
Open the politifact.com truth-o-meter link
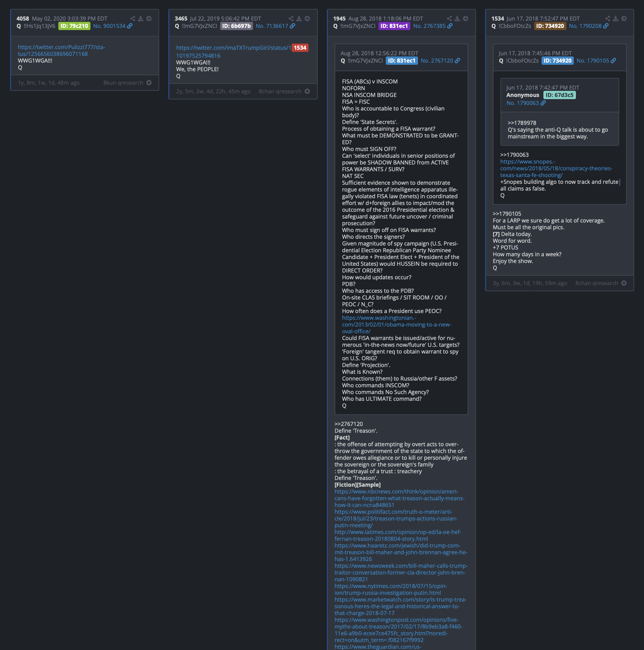pos(396,518)
